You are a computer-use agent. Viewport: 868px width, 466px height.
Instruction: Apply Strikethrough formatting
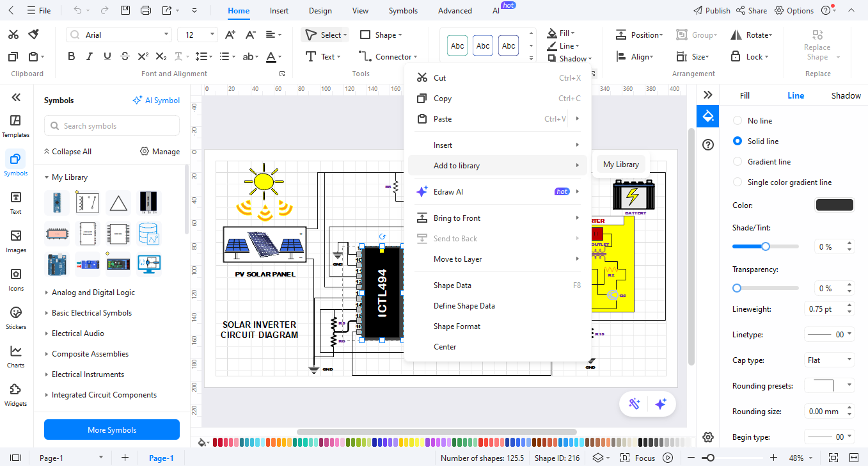point(125,56)
